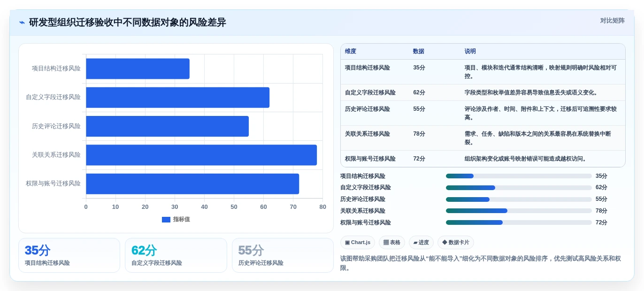Select the 权限与账号迁移风险 table row name
Screen dimensions: 644x291
[370, 159]
